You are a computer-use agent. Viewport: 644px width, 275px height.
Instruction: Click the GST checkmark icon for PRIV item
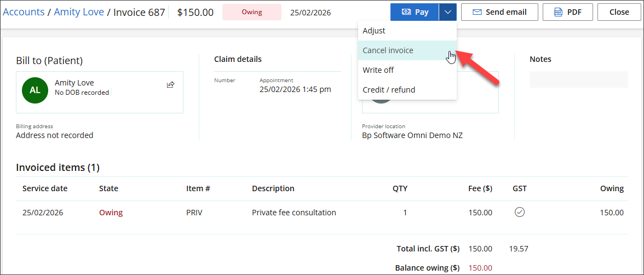[520, 212]
